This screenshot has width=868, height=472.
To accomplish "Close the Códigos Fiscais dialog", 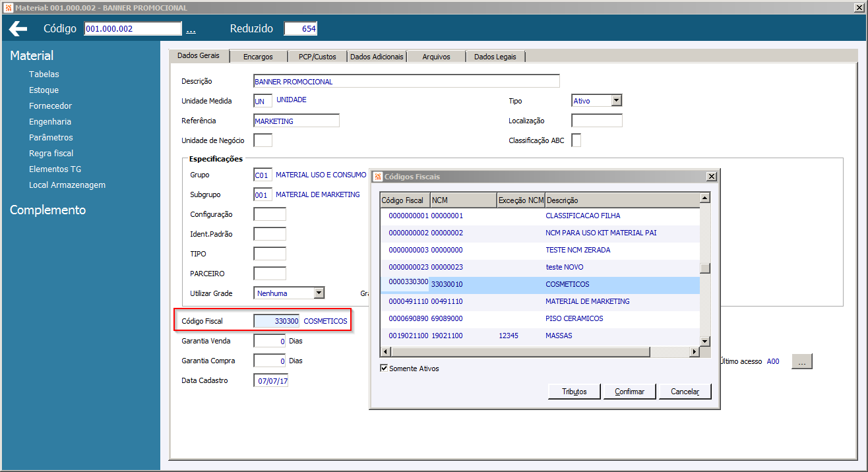I will (711, 177).
